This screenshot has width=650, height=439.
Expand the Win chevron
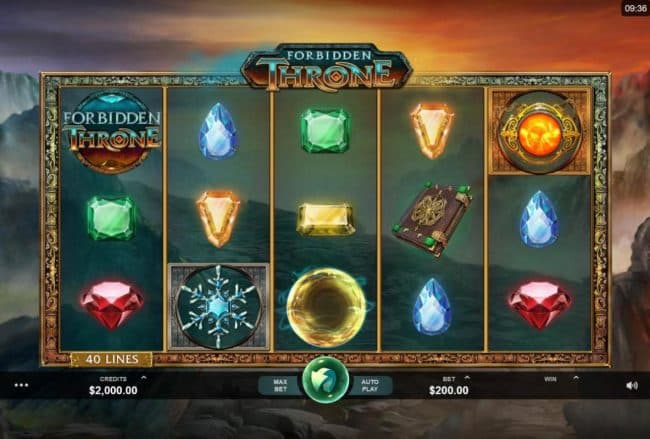(x=576, y=378)
